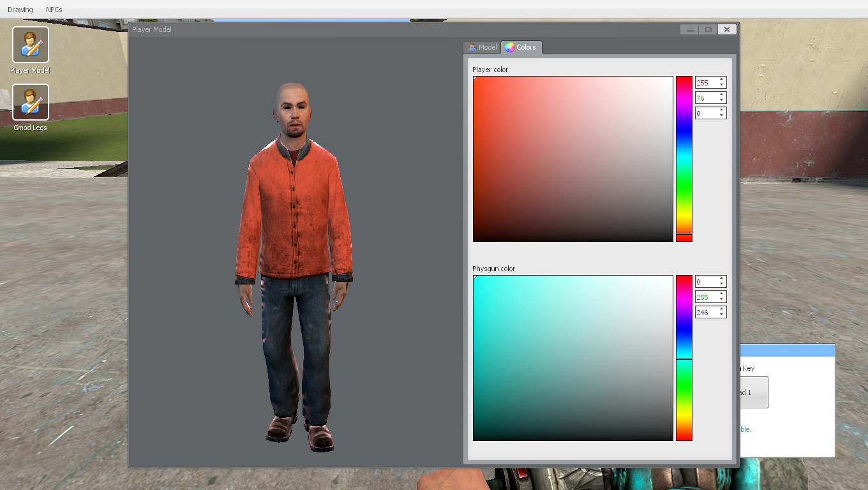Click the 'Physgun color' label
This screenshot has height=490, width=868.
493,269
